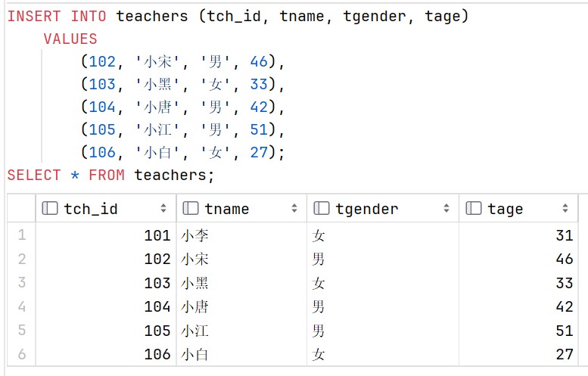
Task: Select result row number 4
Action: [x=22, y=306]
